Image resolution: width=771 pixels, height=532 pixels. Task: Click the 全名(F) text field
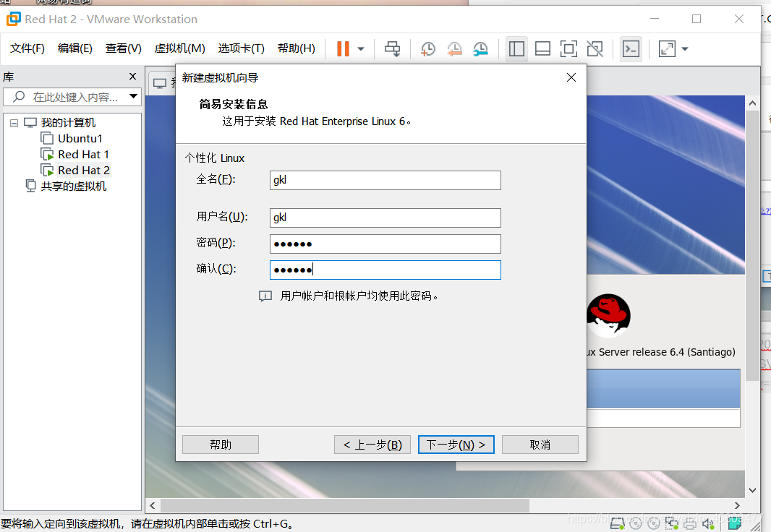(x=385, y=180)
